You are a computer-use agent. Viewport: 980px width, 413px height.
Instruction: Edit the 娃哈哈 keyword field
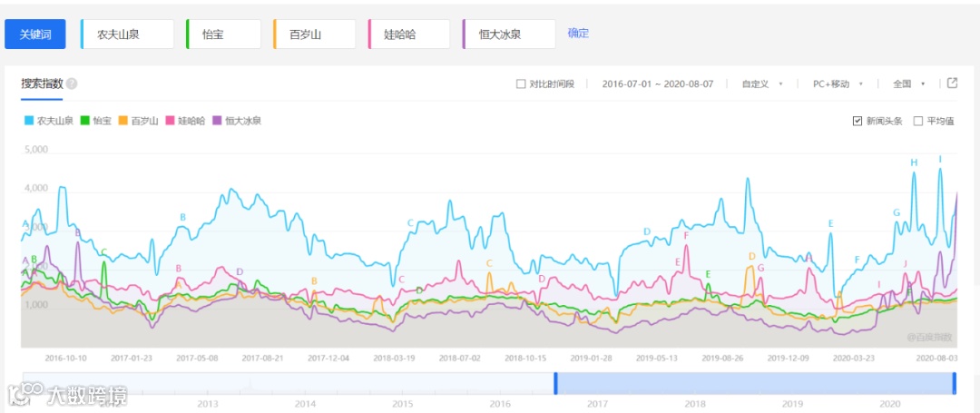(x=409, y=34)
